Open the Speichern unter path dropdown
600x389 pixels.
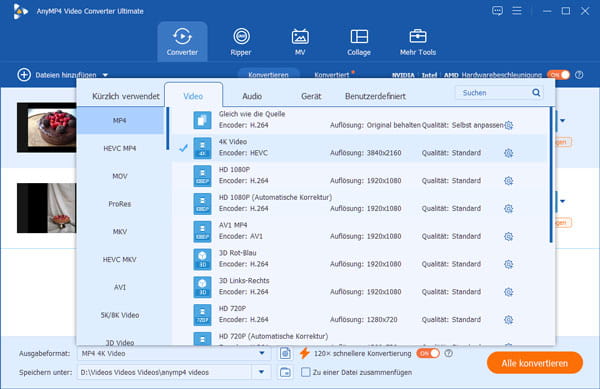point(261,372)
